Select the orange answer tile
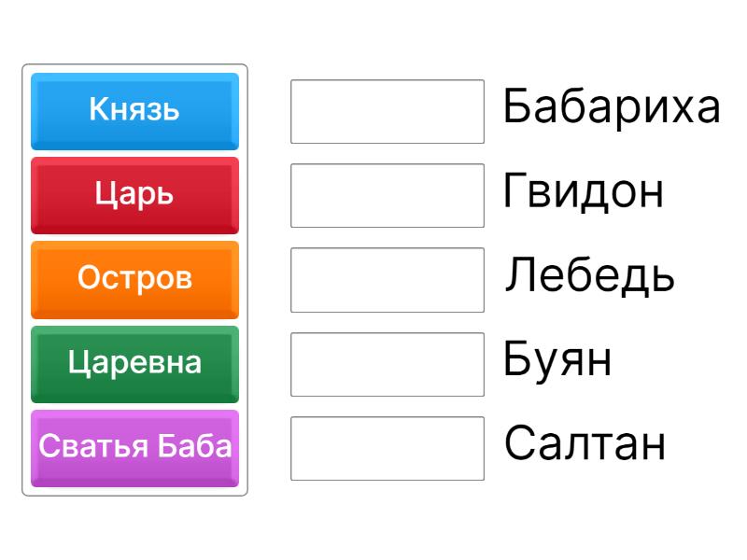 pyautogui.click(x=134, y=278)
